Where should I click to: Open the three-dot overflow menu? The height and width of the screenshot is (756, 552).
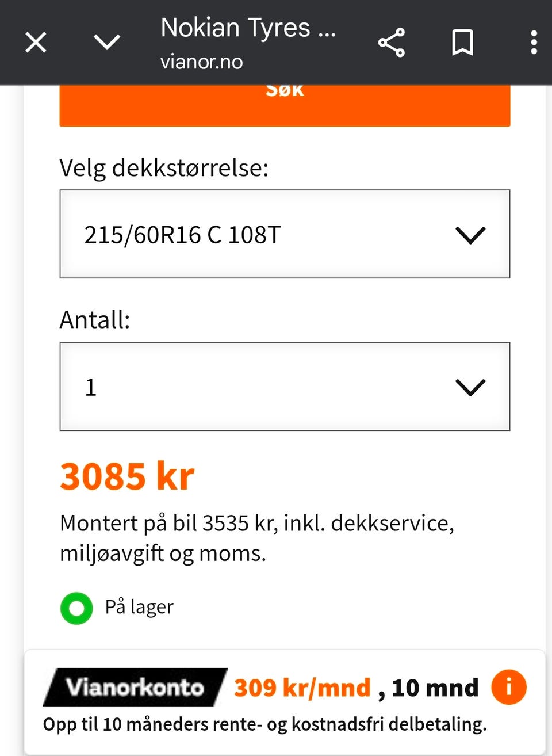534,43
